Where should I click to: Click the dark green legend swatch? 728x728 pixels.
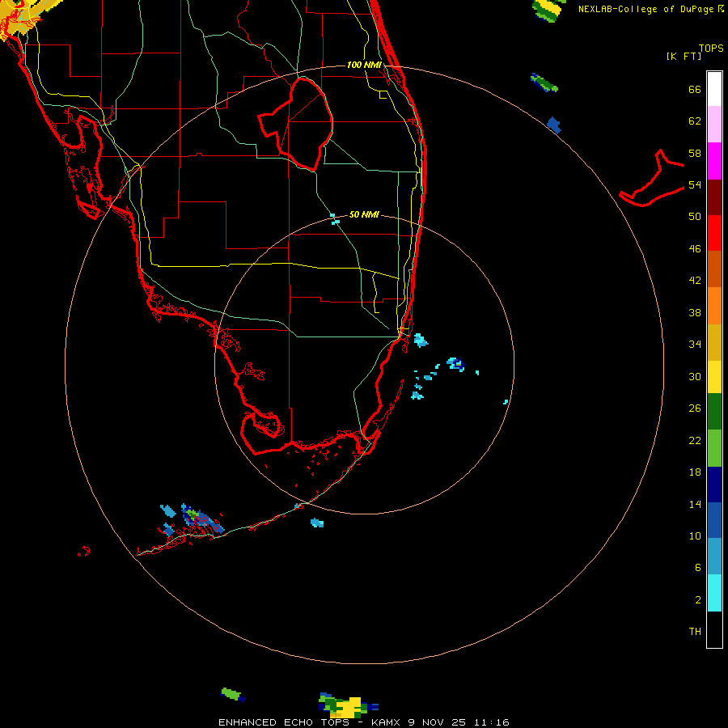point(714,412)
